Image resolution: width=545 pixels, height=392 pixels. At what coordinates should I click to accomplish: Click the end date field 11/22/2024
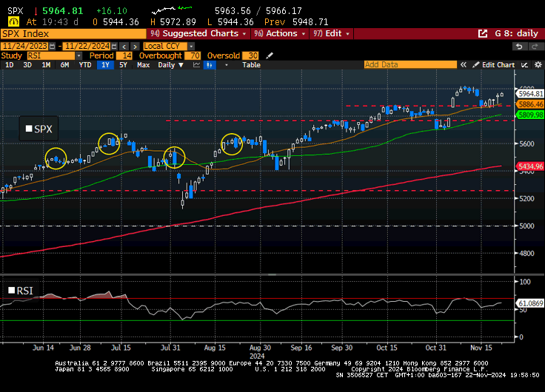pos(87,46)
